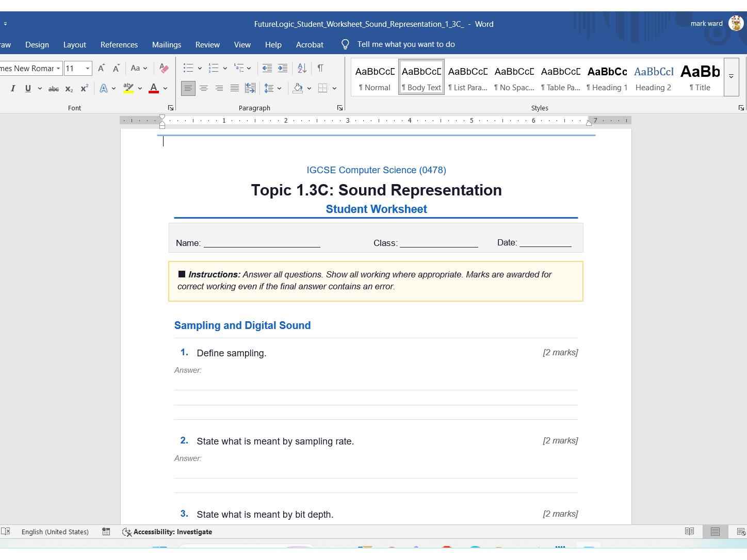Click the Multilevel List icon
Screen dimensions: 747x560
coord(239,68)
